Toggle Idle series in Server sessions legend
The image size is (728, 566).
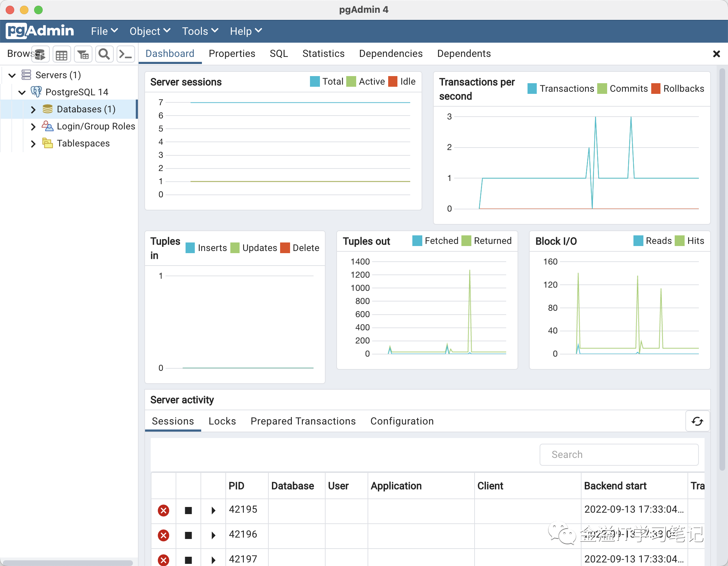(x=402, y=81)
